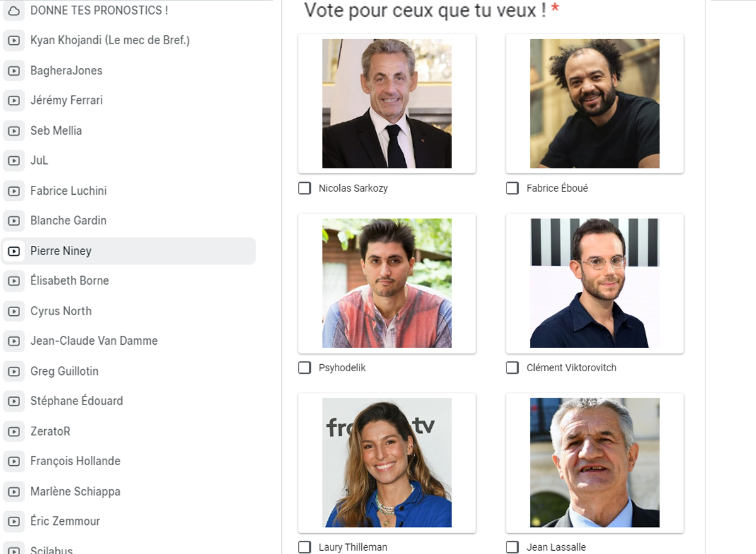This screenshot has height=554, width=756.
Task: Check the Clément Viktorovitch option
Action: [x=512, y=367]
